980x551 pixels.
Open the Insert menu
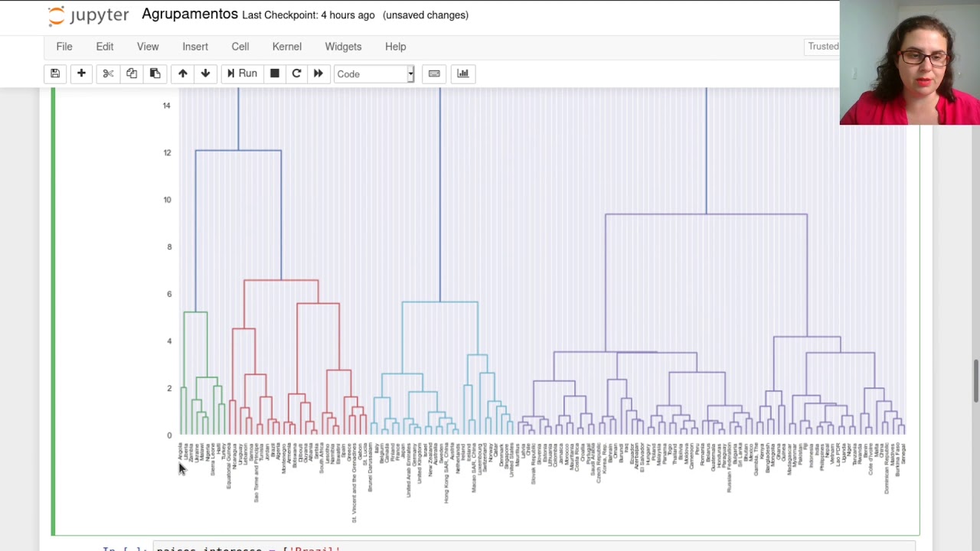point(195,47)
